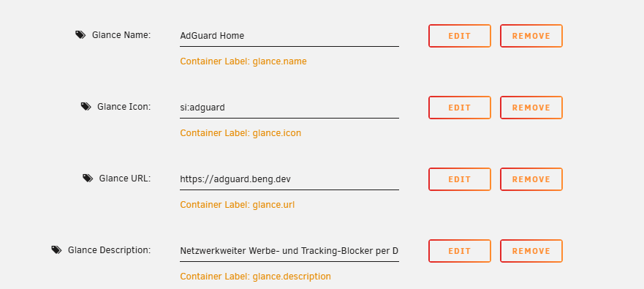The width and height of the screenshot is (644, 289).
Task: Edit the Glance Icon label
Action: [460, 108]
